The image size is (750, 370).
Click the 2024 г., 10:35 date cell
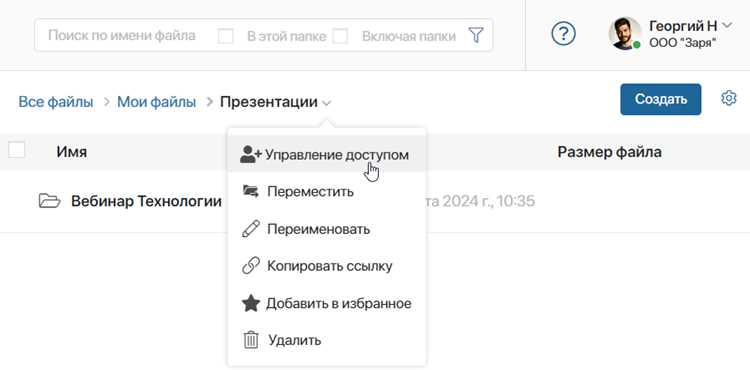[x=479, y=201]
